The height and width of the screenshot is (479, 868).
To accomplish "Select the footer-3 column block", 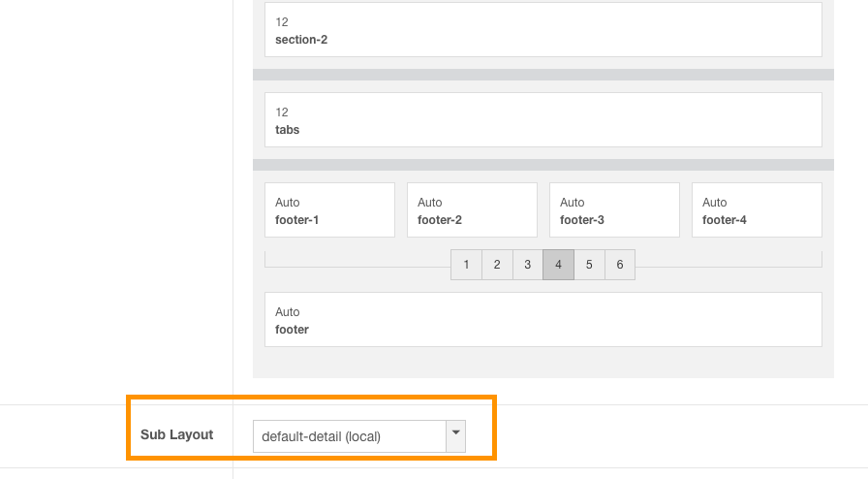I will (614, 210).
